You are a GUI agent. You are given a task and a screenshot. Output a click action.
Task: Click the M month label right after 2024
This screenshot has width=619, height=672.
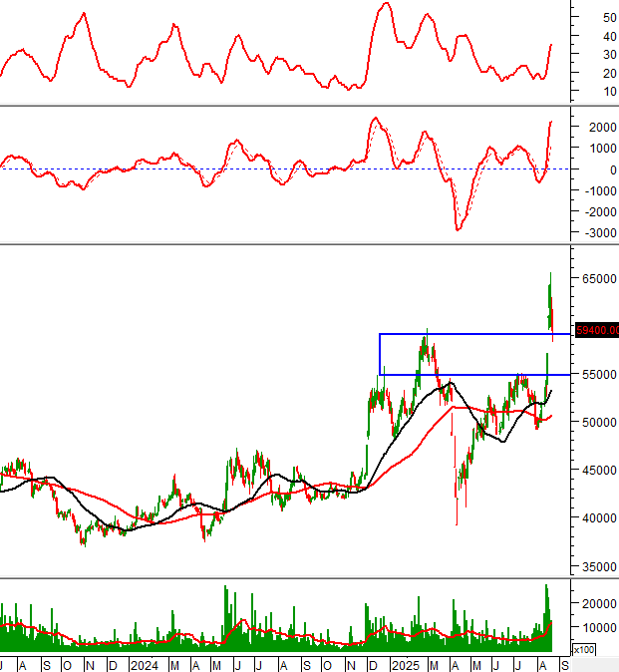click(x=173, y=666)
